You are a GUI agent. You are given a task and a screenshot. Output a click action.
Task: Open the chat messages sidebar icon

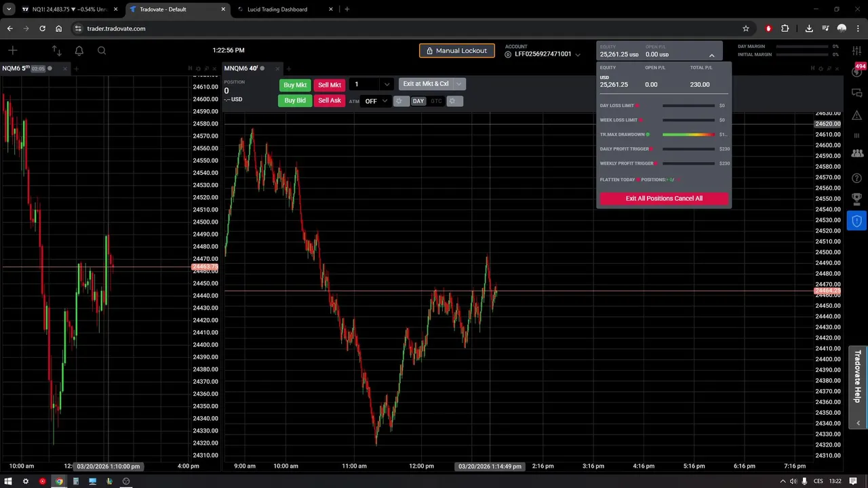[x=856, y=93]
